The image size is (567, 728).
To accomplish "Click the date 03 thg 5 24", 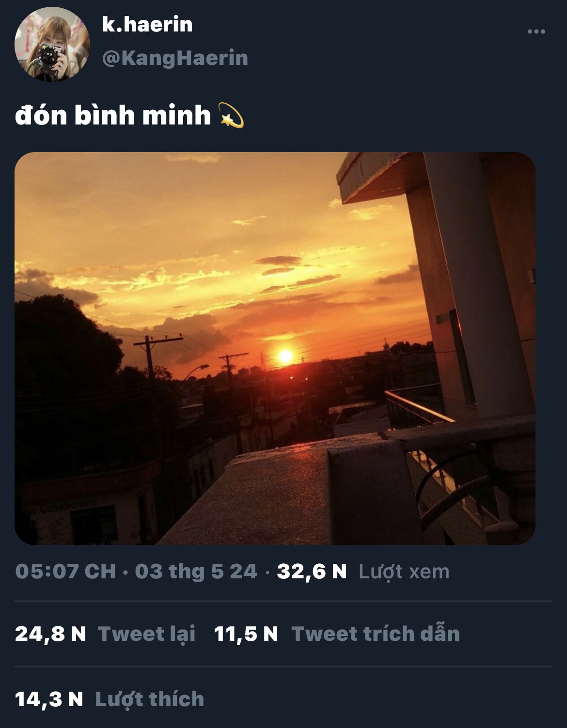I will tap(196, 572).
